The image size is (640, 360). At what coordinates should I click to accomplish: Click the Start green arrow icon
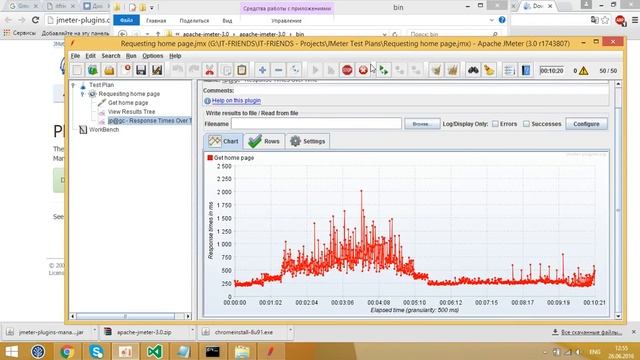click(315, 70)
